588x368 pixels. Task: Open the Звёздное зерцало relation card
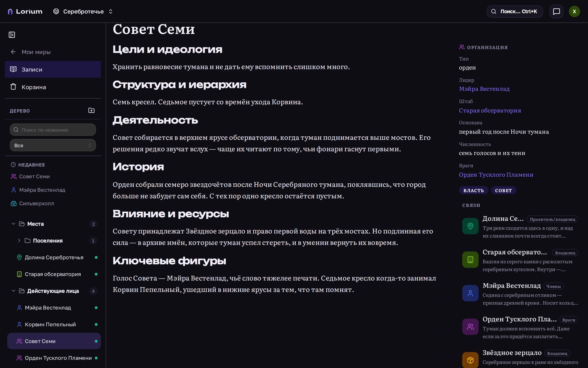pyautogui.click(x=520, y=358)
